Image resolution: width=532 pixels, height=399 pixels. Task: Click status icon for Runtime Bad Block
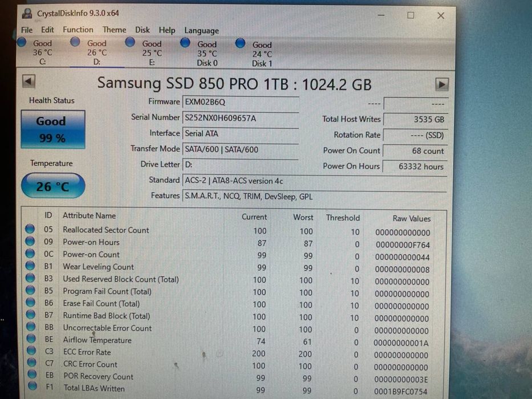click(x=31, y=314)
